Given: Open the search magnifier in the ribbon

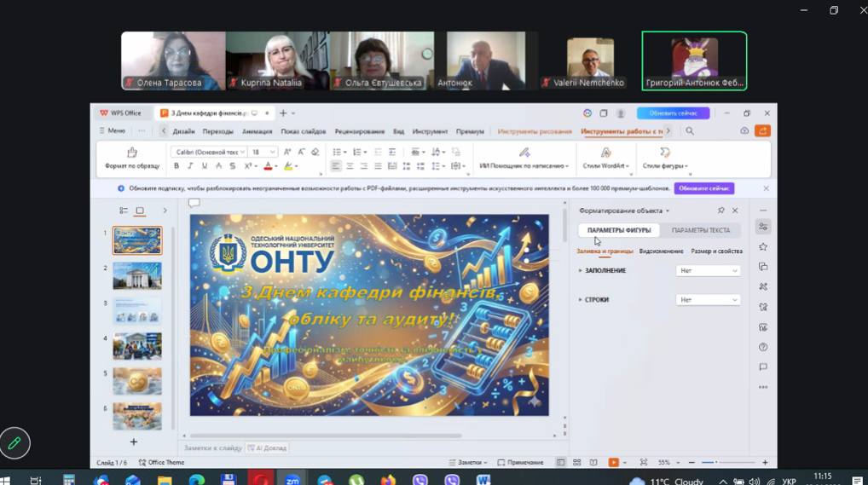Looking at the screenshot, I should (690, 131).
